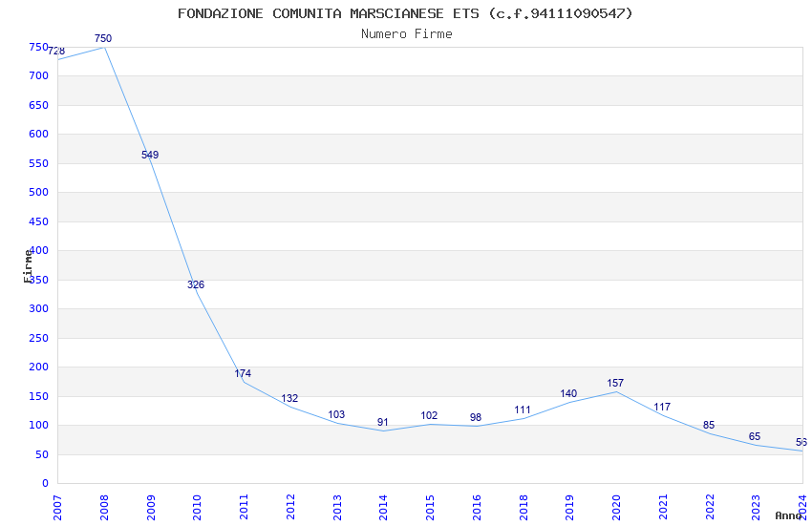Image resolution: width=812 pixels, height=525 pixels.
Task: Click the data label 132
Action: click(289, 398)
